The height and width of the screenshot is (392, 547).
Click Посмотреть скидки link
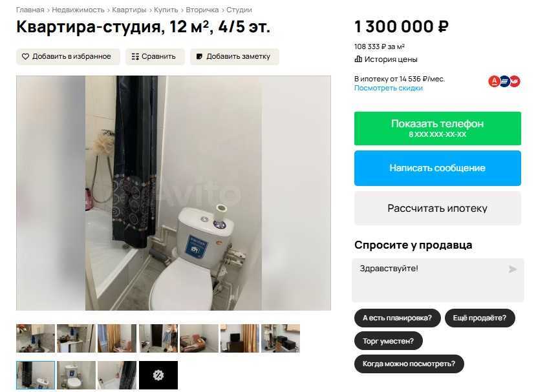[389, 88]
